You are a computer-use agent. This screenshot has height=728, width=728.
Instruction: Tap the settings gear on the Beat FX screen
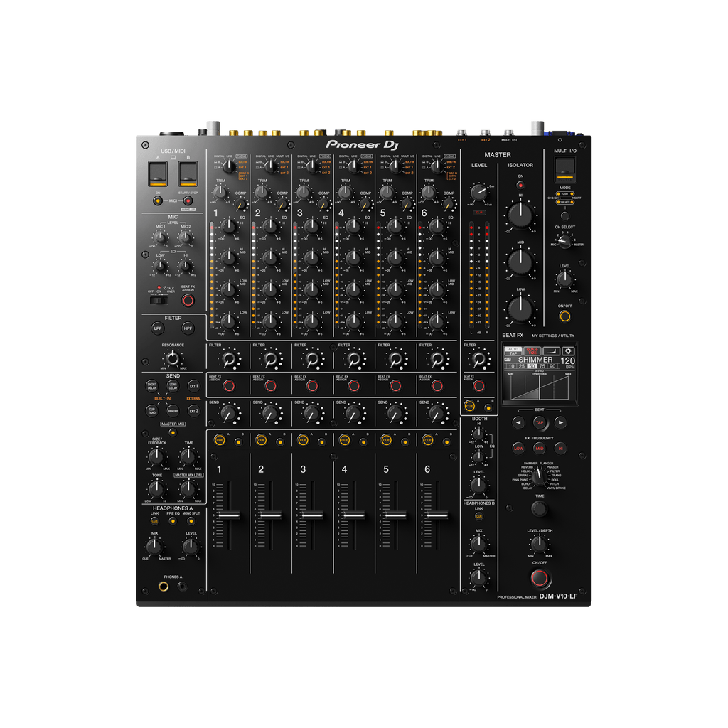[569, 351]
